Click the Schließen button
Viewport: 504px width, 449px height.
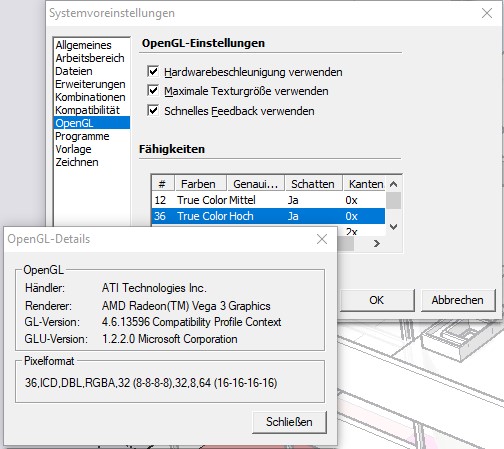point(289,422)
